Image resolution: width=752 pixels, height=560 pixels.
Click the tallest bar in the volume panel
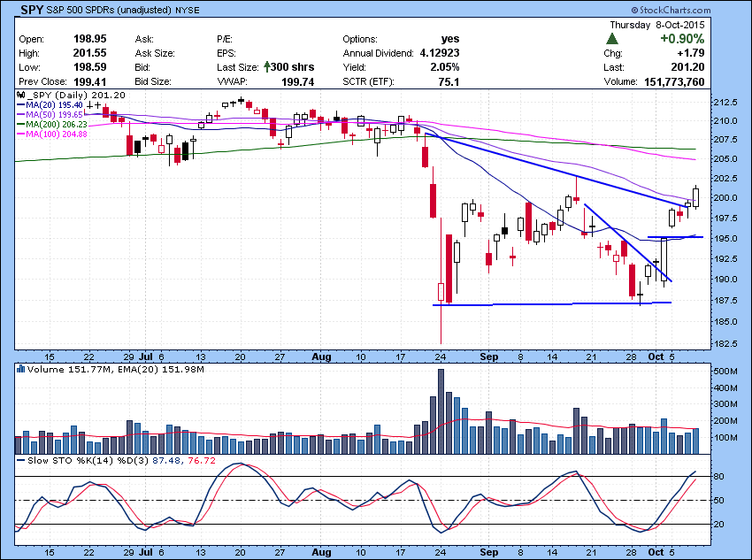(441, 411)
